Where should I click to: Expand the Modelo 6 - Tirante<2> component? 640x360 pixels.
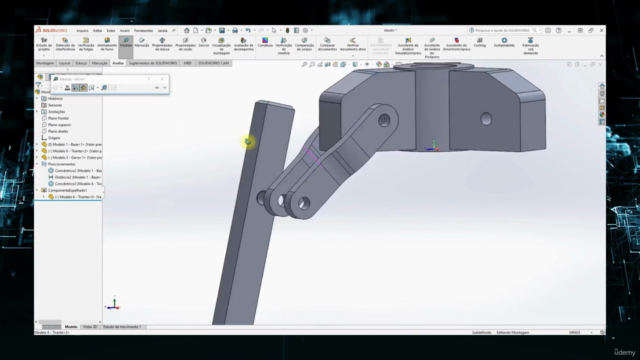tap(37, 151)
